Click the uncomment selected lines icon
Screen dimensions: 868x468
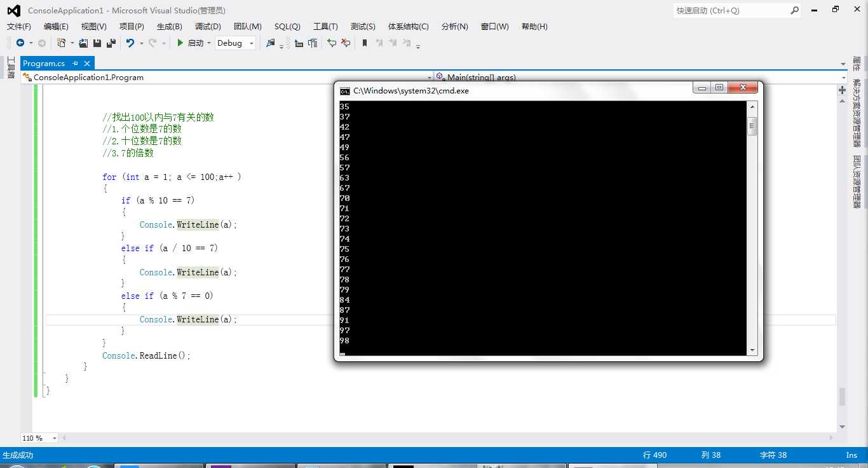(x=346, y=43)
